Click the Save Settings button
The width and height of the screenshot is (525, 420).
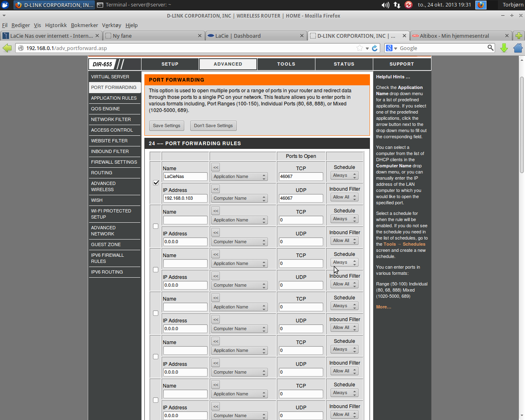(x=167, y=126)
